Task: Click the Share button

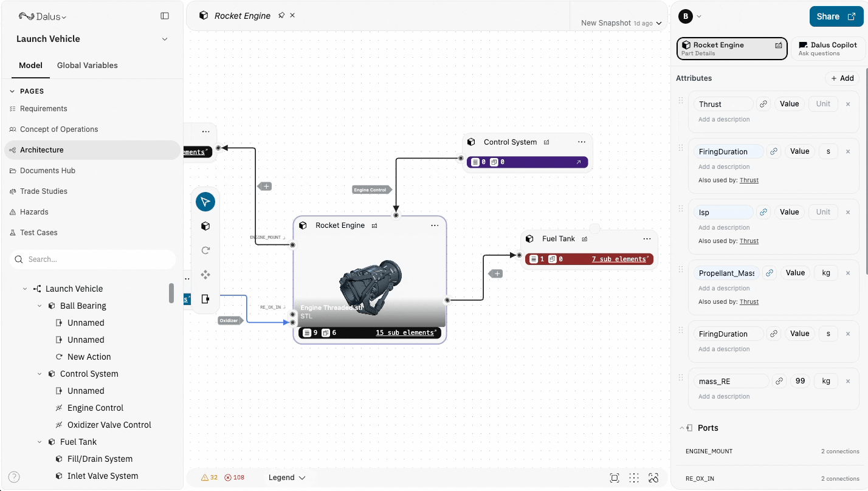Action: 836,16
